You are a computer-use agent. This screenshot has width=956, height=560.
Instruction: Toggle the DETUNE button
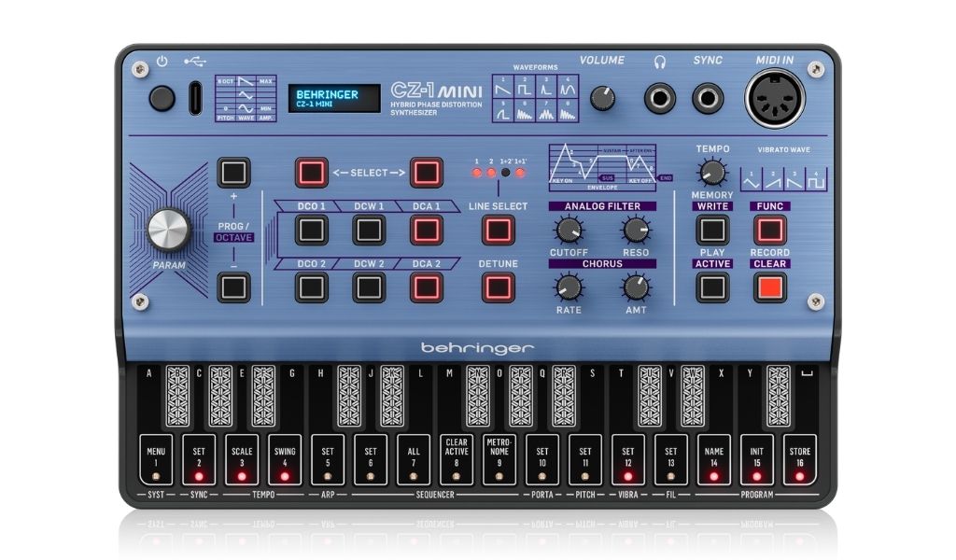point(499,287)
